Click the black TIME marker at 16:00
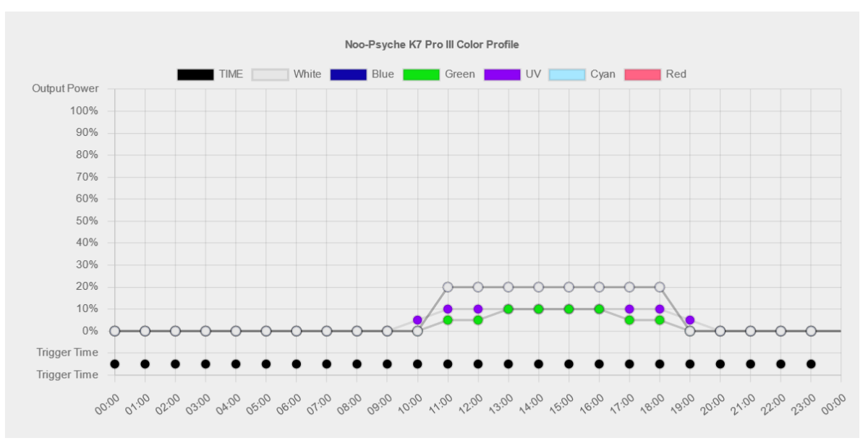 tap(599, 364)
